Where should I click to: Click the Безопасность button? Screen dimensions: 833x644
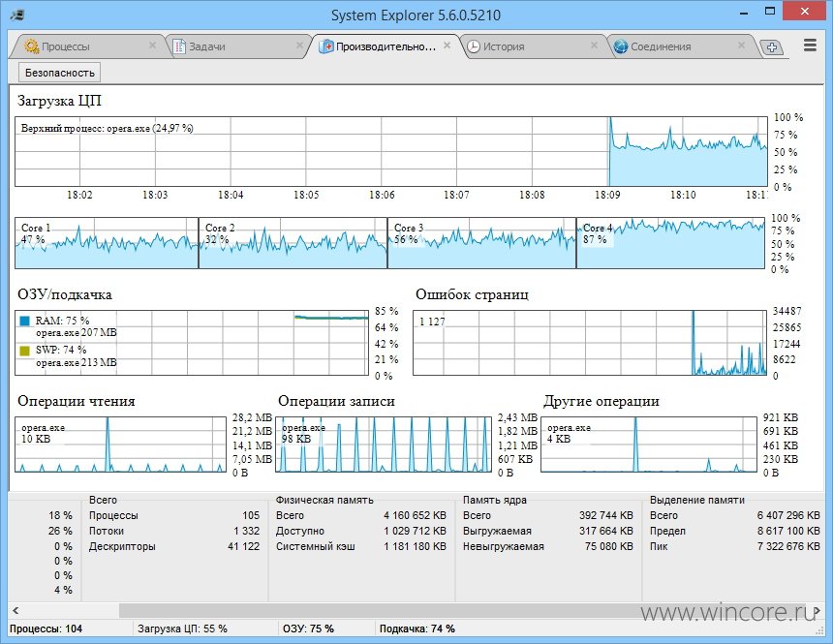(x=59, y=73)
